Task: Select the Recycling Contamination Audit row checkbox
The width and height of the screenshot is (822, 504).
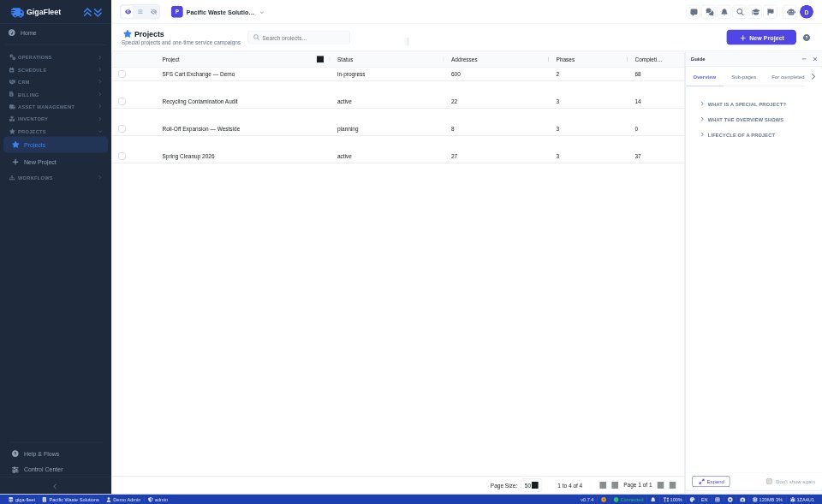Action: click(122, 101)
